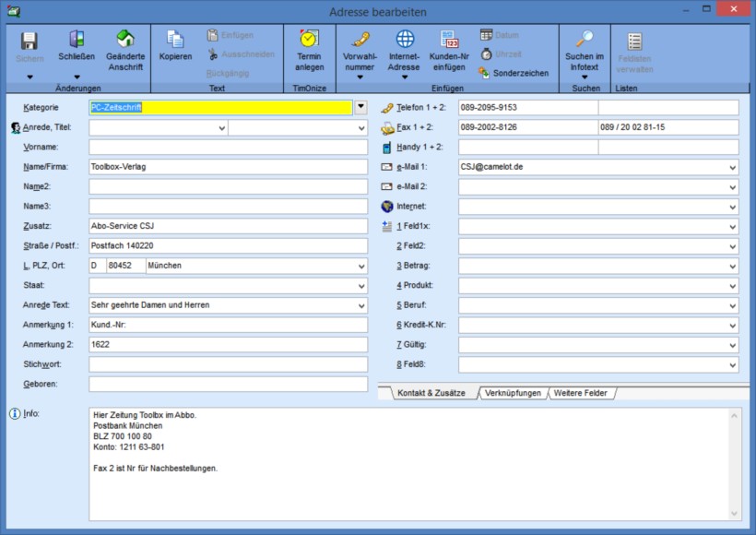Click the Fax machine icon

[387, 128]
